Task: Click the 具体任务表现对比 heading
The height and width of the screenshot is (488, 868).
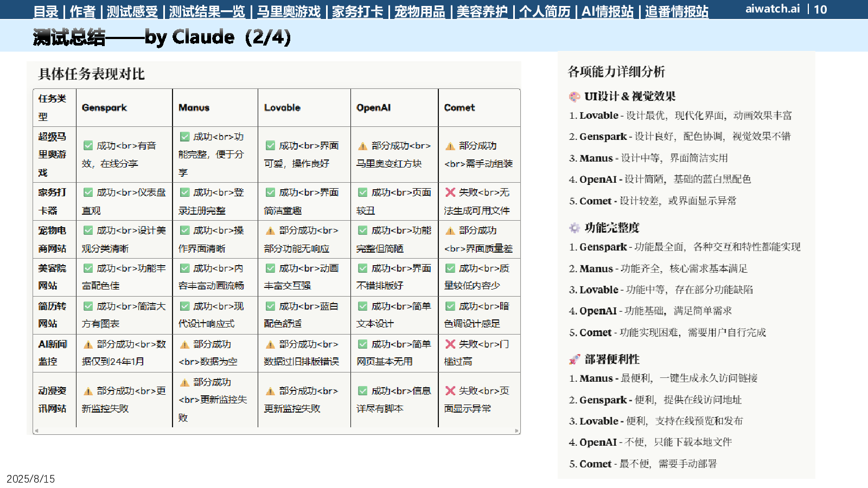Action: [92, 74]
